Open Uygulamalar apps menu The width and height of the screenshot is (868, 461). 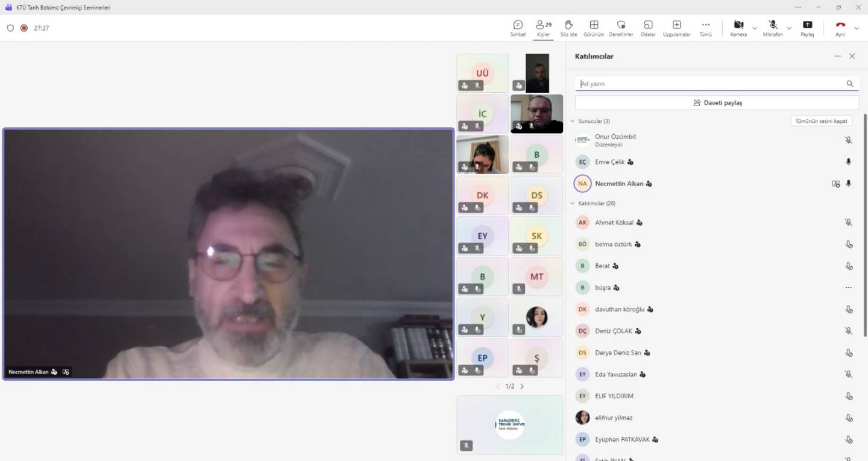tap(676, 28)
